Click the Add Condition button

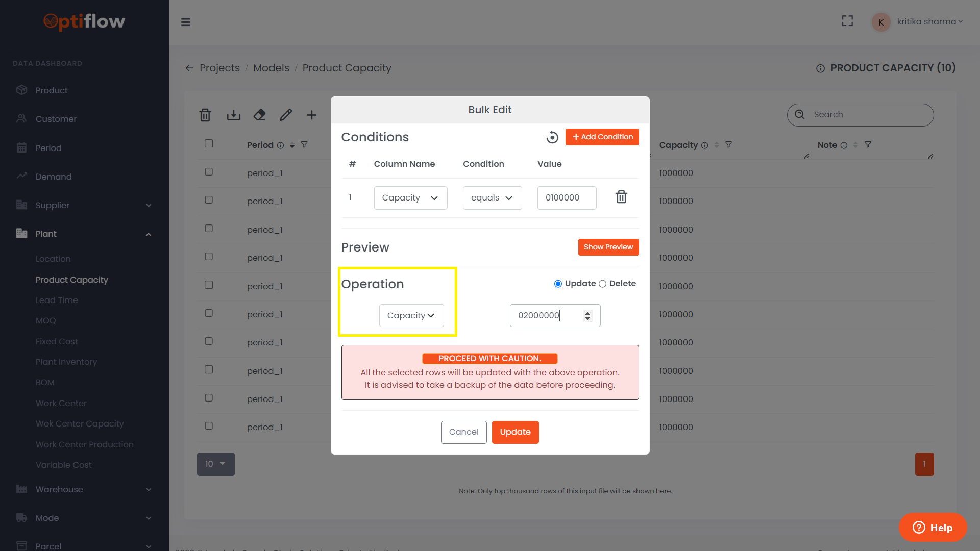602,137
